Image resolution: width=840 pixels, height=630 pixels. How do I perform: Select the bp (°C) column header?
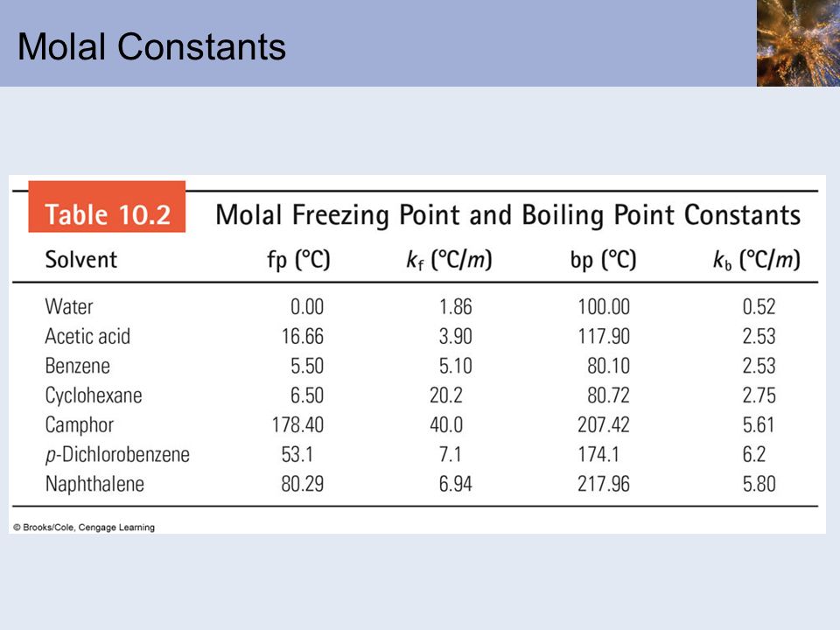click(603, 261)
